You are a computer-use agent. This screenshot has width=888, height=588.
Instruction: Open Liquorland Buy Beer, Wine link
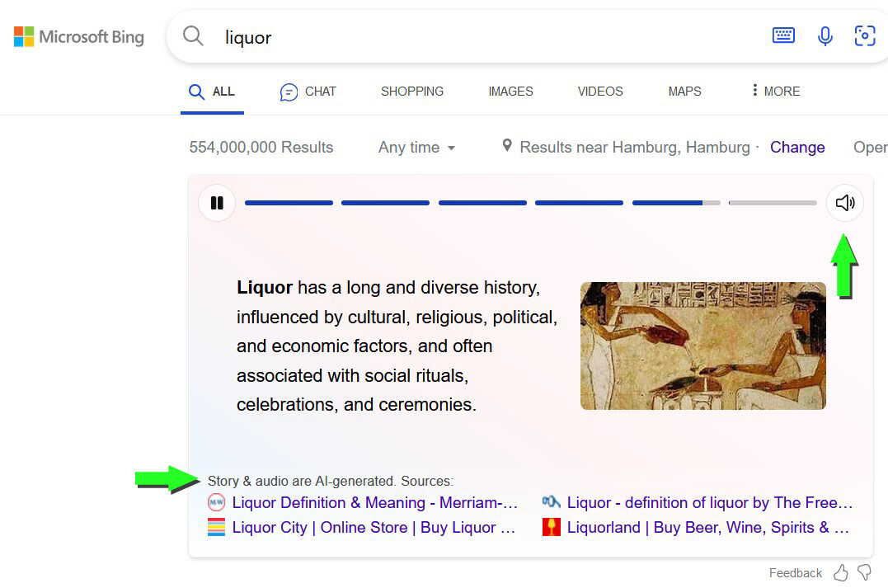(x=707, y=528)
